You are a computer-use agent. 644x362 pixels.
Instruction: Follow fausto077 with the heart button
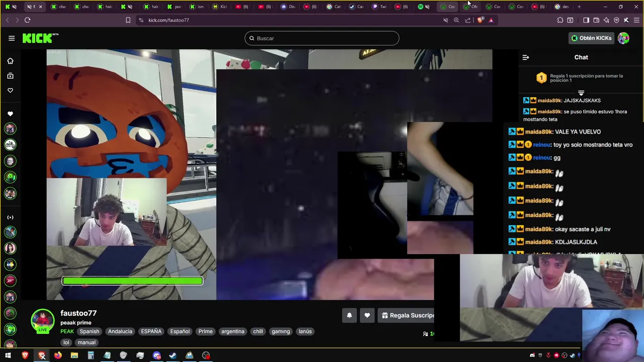pos(367,315)
